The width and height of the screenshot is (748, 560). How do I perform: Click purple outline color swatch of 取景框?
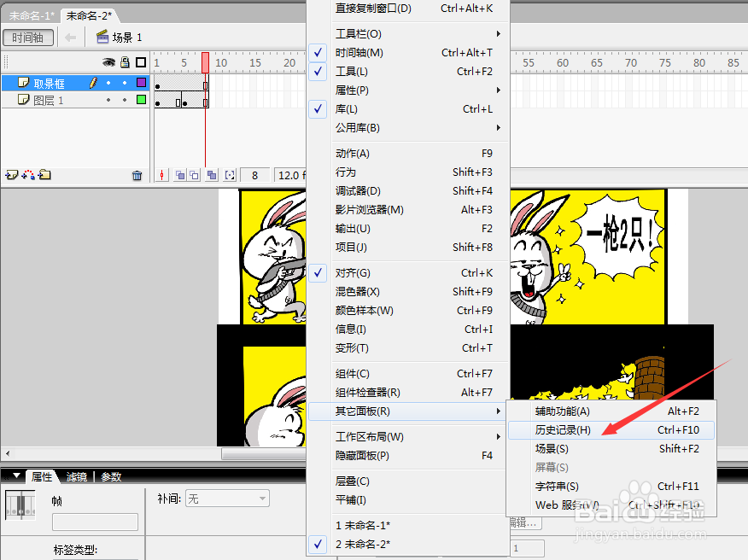click(x=141, y=83)
